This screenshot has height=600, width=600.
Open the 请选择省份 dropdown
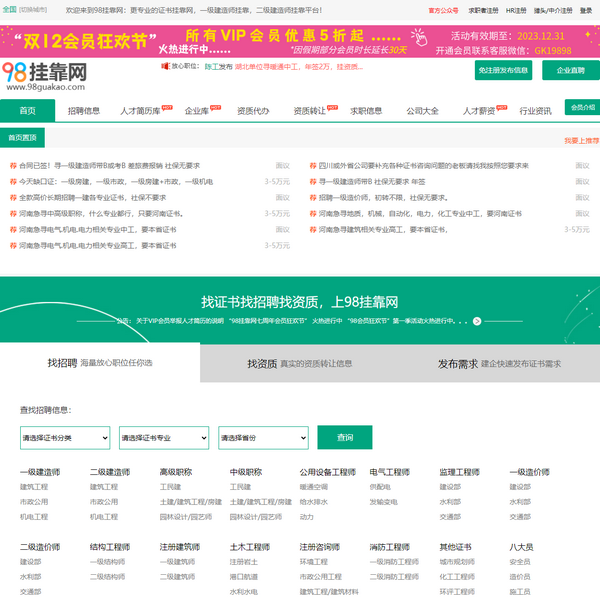pyautogui.click(x=262, y=438)
